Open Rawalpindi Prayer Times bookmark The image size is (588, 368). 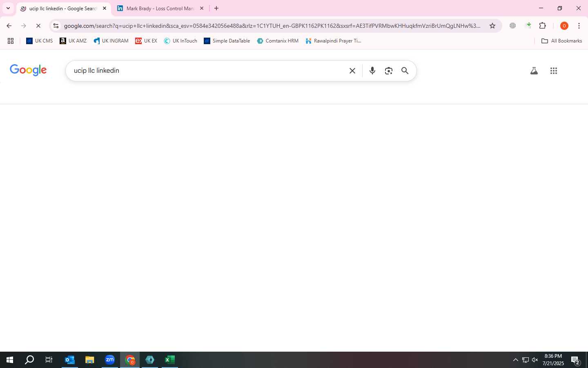[334, 41]
